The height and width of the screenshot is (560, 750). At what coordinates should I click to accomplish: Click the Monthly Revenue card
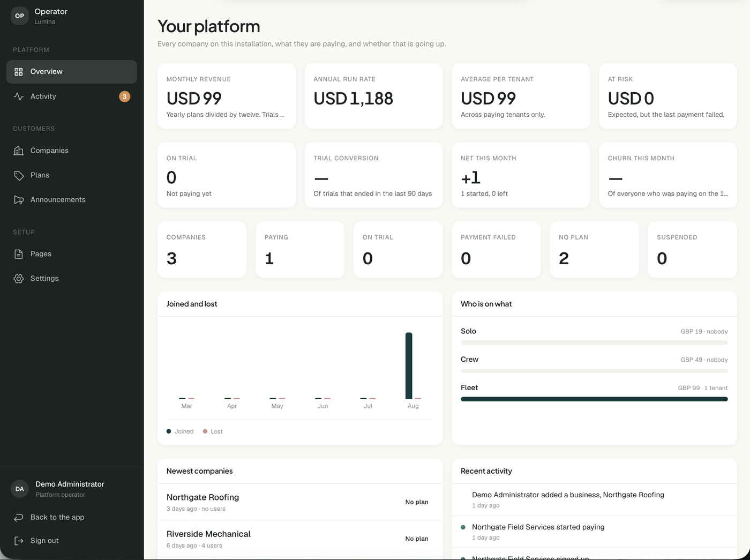click(227, 96)
